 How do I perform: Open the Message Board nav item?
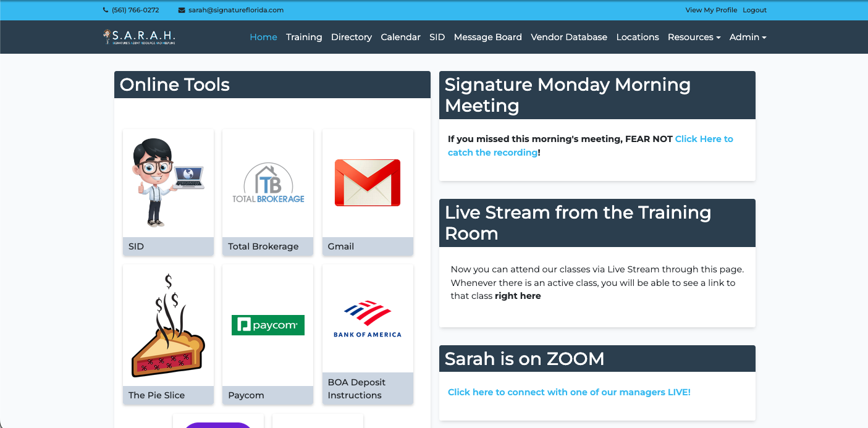click(x=487, y=37)
